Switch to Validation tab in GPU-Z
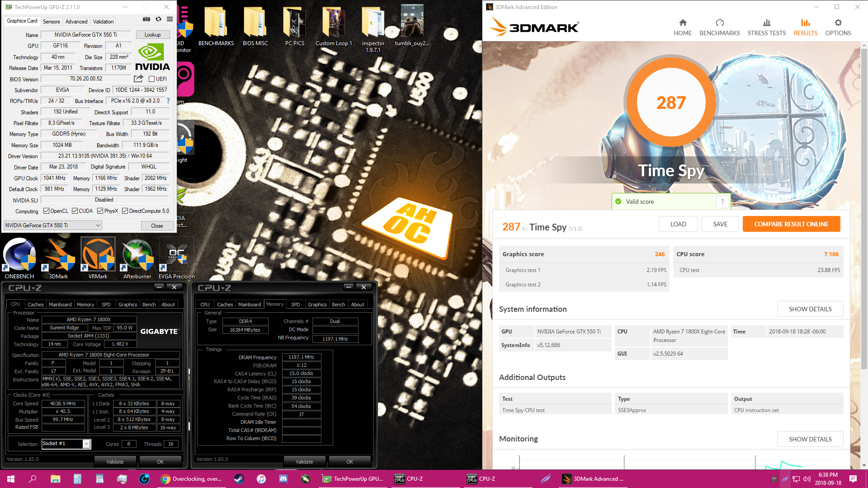 click(x=103, y=22)
